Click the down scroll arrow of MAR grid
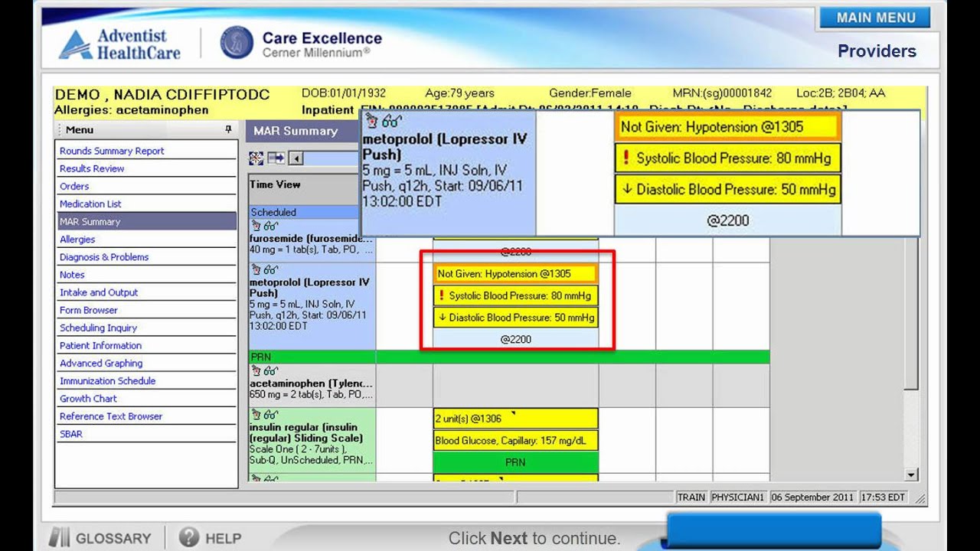Viewport: 980px width, 551px height. pyautogui.click(x=911, y=474)
